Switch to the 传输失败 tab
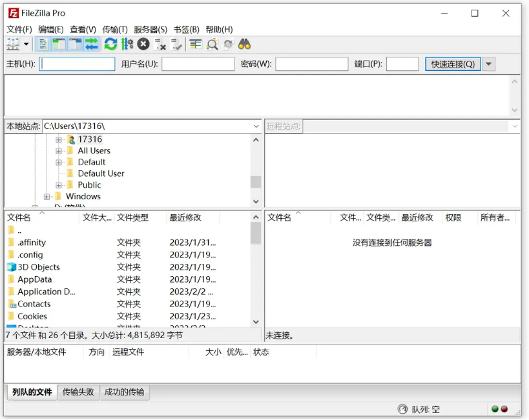Image resolution: width=529 pixels, height=420 pixels. [x=78, y=392]
